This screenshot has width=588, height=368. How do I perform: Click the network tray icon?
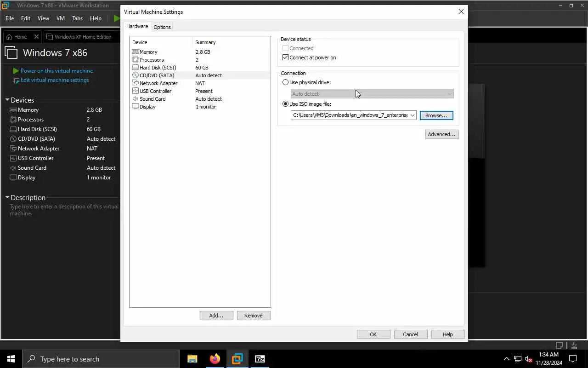pos(518,359)
